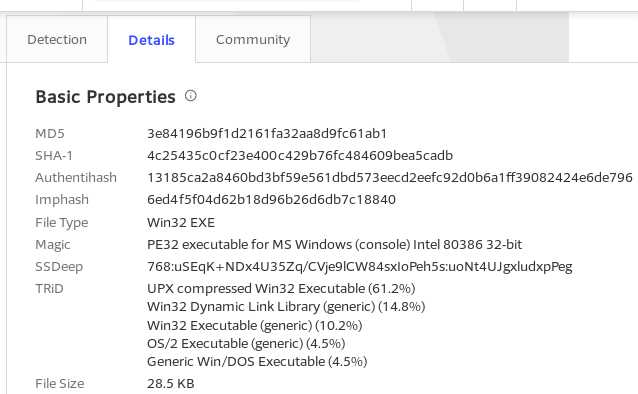This screenshot has width=638, height=394.
Task: Select the Authentihash value text
Action: coord(390,177)
